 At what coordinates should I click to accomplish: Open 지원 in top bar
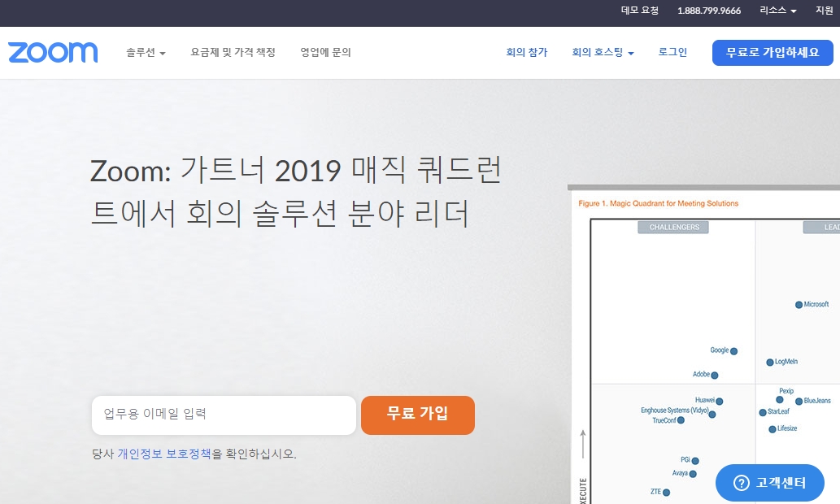824,11
